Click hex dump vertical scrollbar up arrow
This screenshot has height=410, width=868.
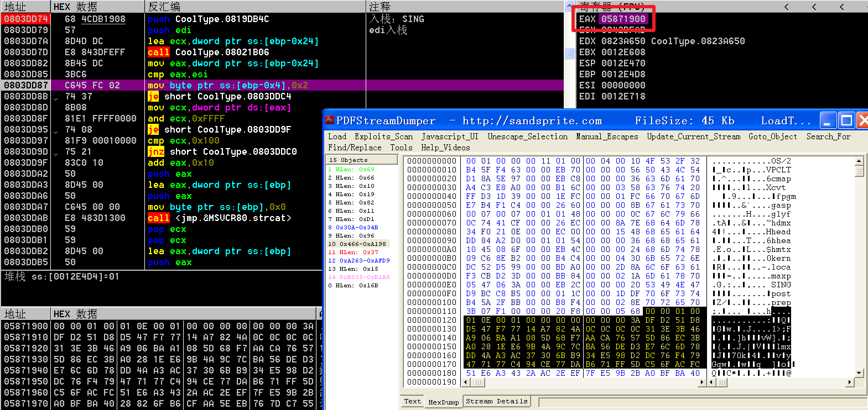tap(859, 161)
